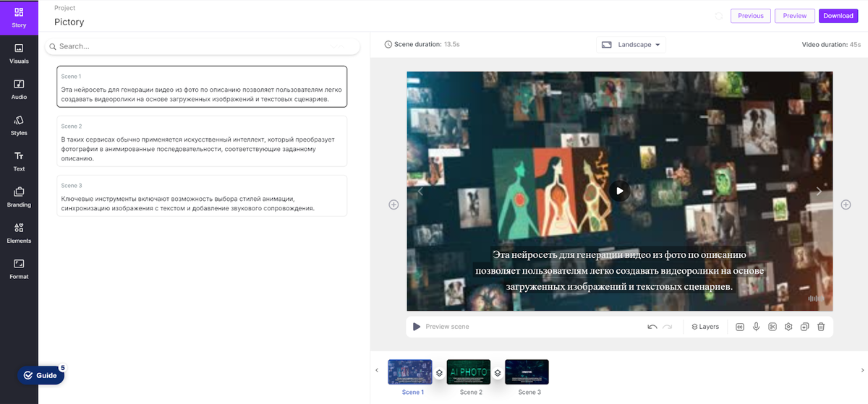Open the Landscape aspect ratio dropdown
This screenshot has height=404, width=868.
click(631, 45)
